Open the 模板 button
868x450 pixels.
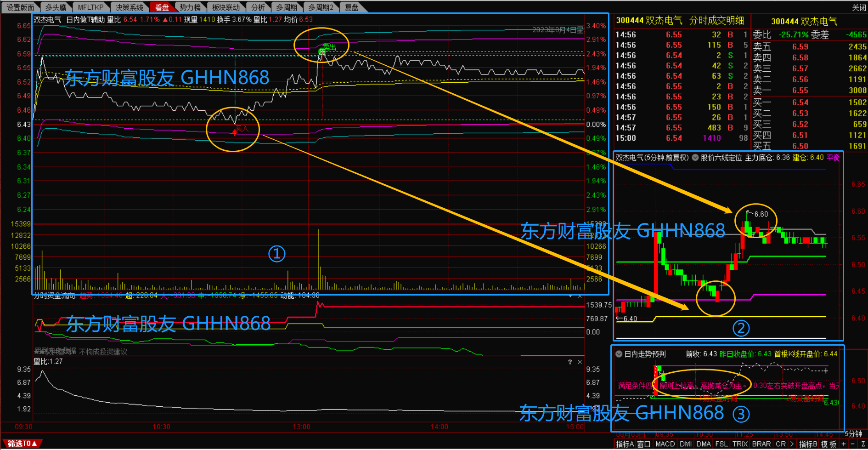(x=829, y=444)
